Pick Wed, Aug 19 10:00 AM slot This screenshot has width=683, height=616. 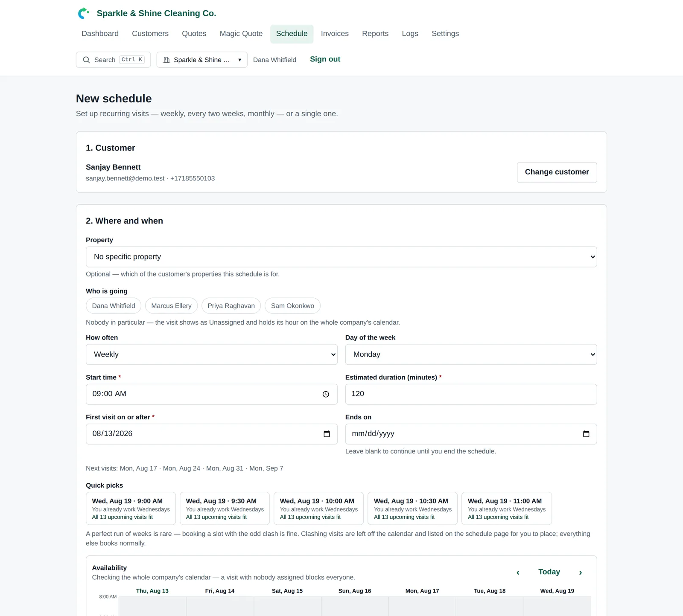(x=318, y=508)
